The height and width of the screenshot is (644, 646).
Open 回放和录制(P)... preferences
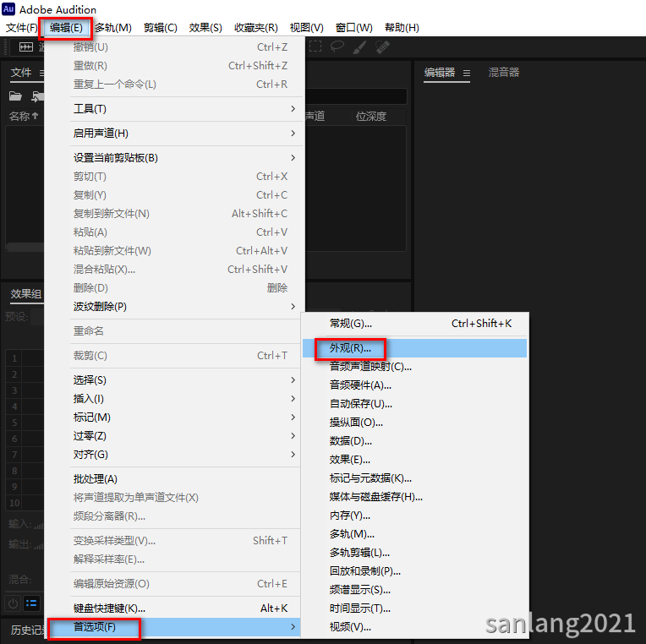click(414, 571)
